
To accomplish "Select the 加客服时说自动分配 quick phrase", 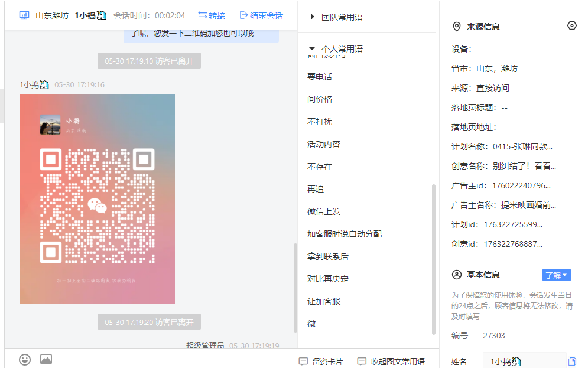I will tap(345, 235).
